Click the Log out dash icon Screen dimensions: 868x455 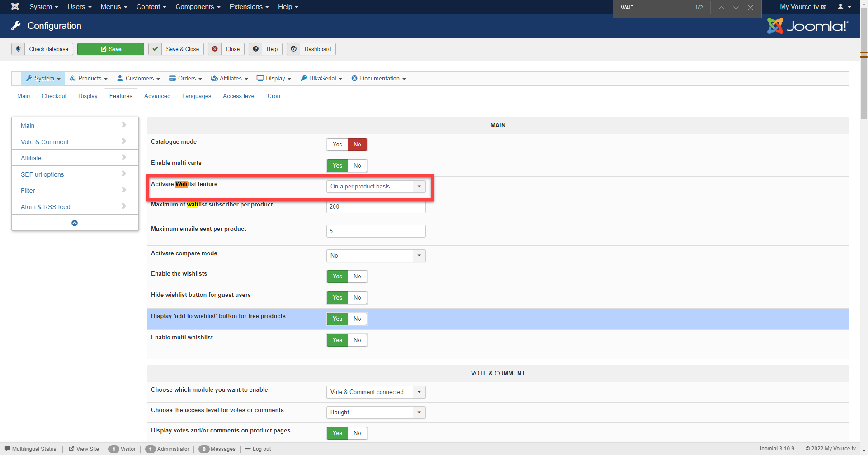[248, 449]
